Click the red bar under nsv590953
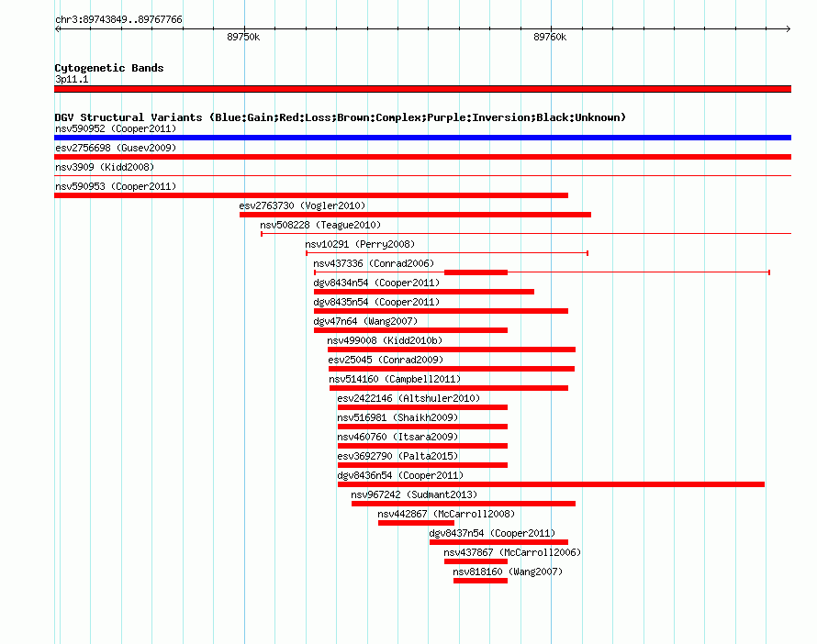 [311, 195]
